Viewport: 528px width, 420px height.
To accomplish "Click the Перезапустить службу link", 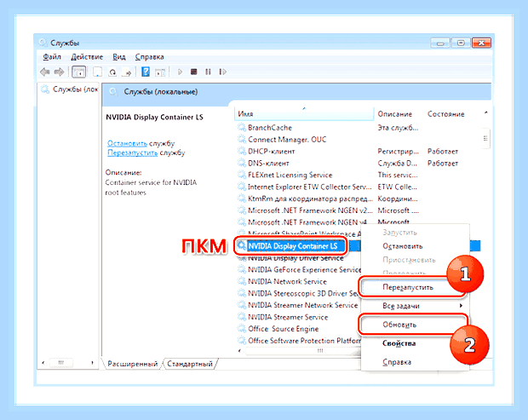I will 132,152.
